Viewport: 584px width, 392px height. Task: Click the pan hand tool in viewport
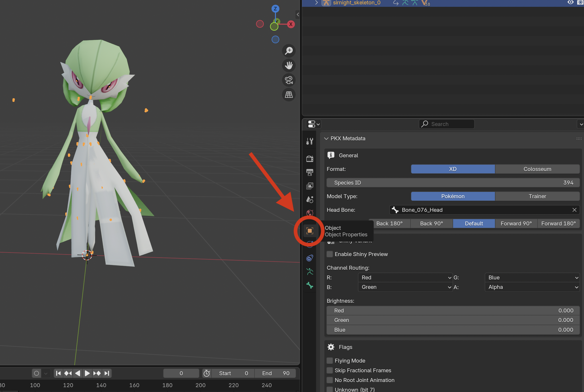click(289, 65)
